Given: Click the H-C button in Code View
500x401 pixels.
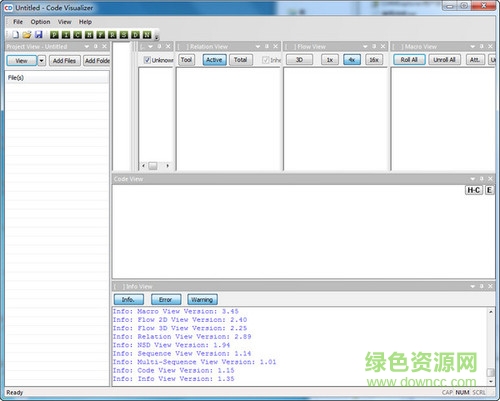Looking at the screenshot, I should coord(474,190).
